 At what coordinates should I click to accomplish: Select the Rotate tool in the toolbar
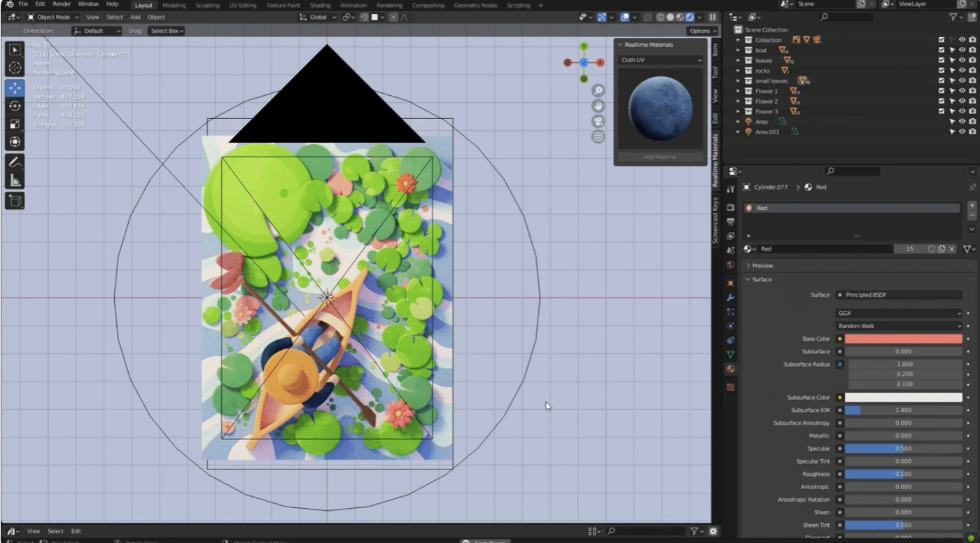15,106
